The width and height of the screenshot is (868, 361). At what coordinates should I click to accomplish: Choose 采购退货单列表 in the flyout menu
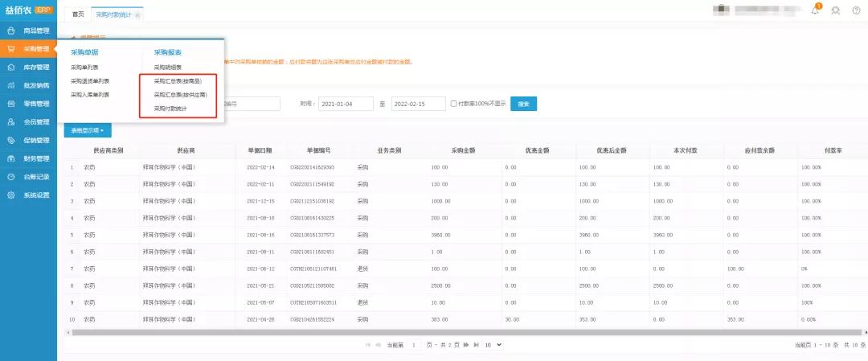tap(90, 81)
